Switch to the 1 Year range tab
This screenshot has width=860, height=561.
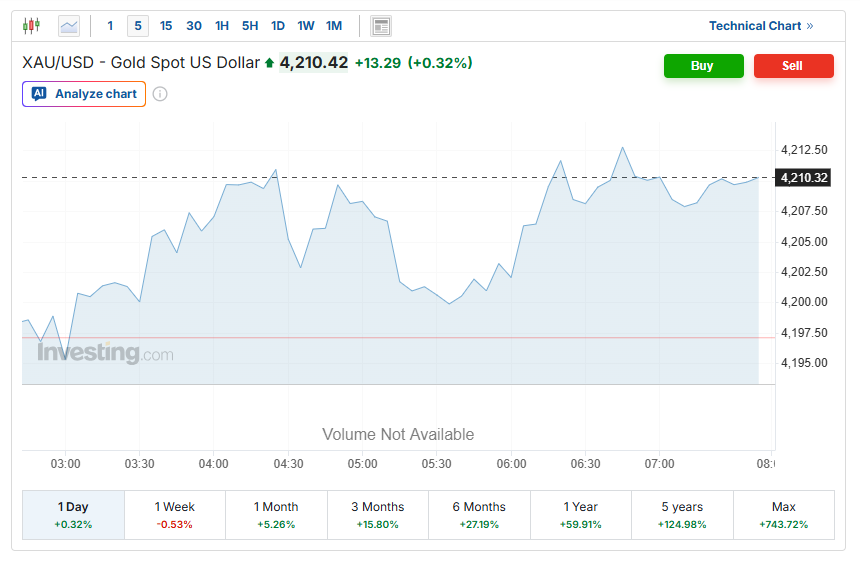tap(581, 515)
